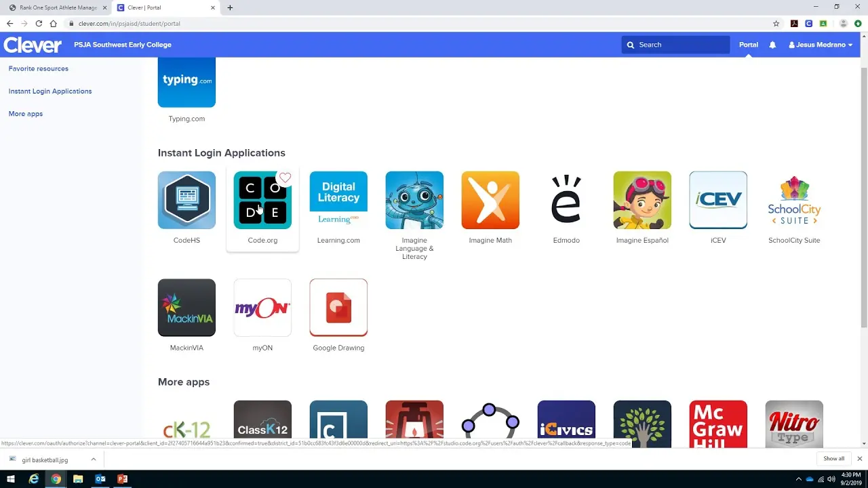868x488 pixels.
Task: Open PowerPoint from the taskbar
Action: point(122,479)
